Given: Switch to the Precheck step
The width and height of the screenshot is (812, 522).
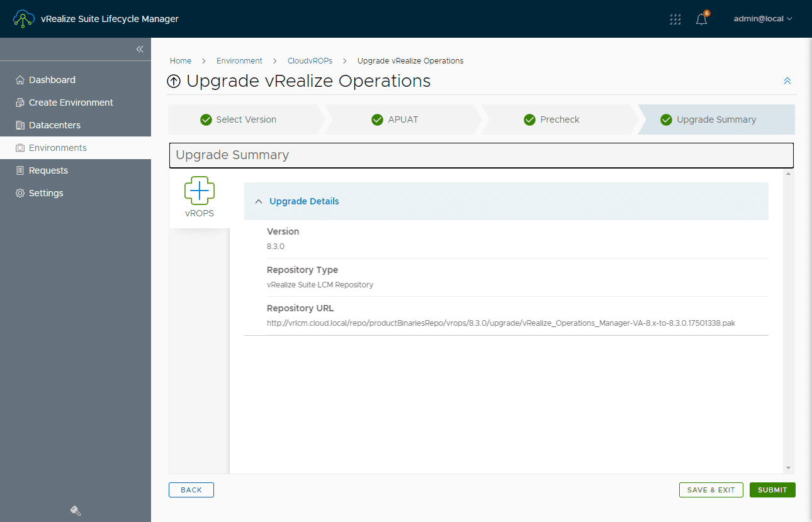Looking at the screenshot, I should 559,119.
